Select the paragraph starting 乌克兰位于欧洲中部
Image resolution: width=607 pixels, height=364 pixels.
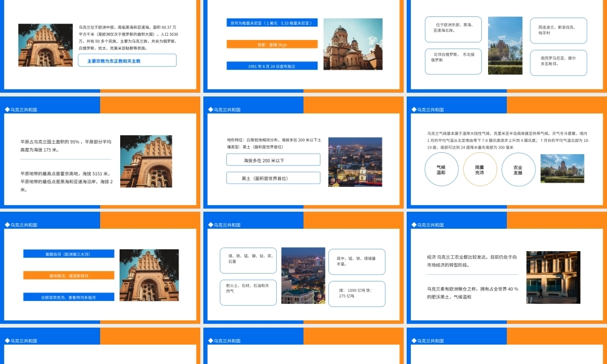coord(128,38)
